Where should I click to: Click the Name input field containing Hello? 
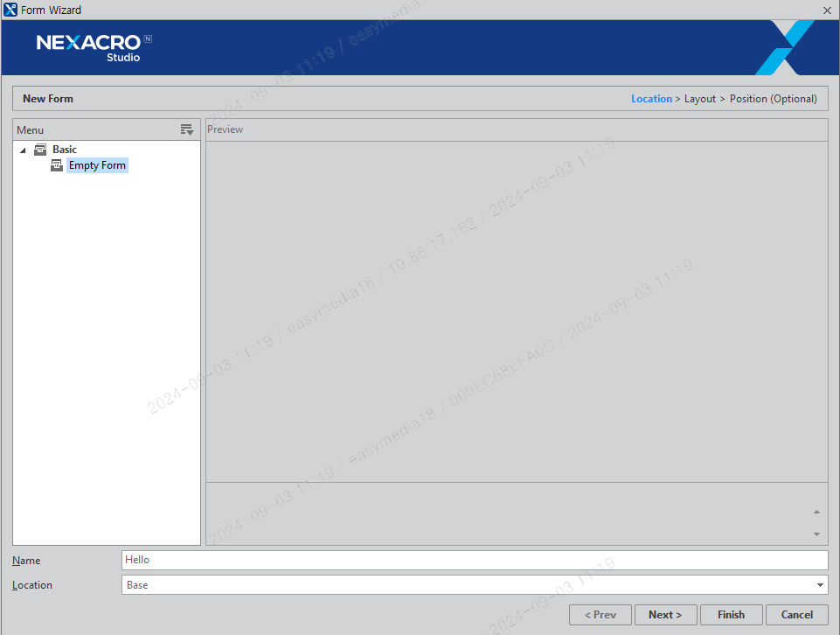pos(475,560)
